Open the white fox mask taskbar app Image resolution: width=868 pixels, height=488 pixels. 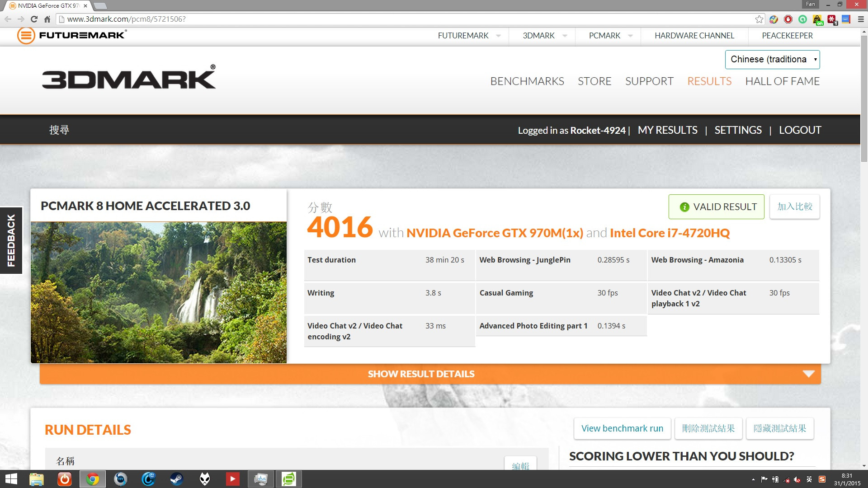click(x=205, y=479)
